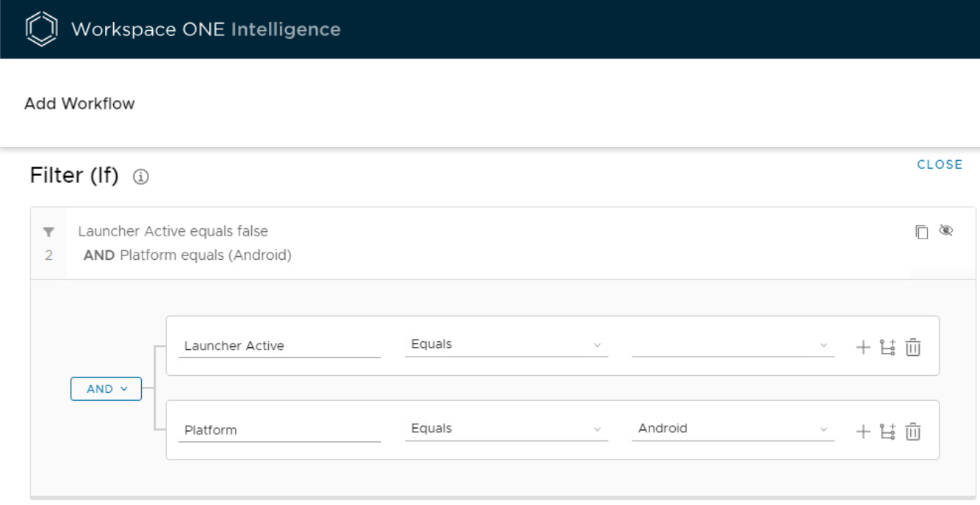
Task: Open the AND logical operator dropdown
Action: tap(106, 389)
